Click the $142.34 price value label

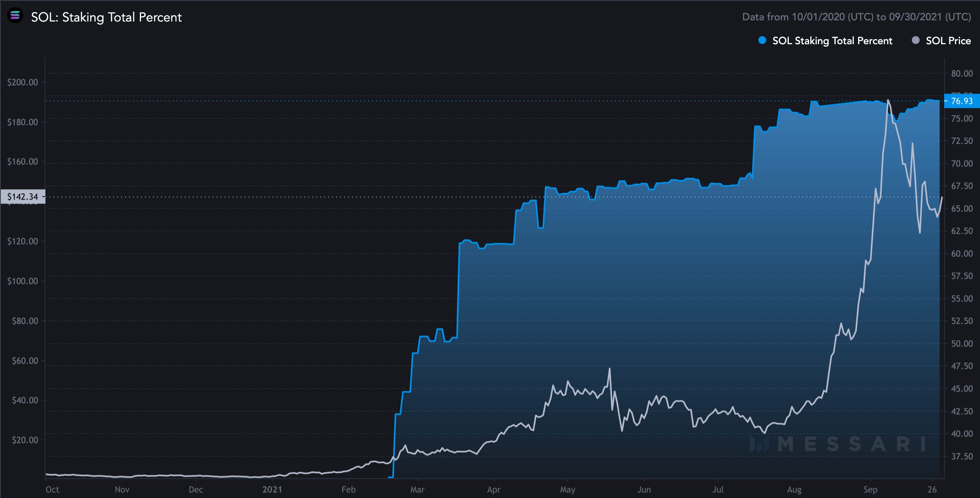pos(23,196)
